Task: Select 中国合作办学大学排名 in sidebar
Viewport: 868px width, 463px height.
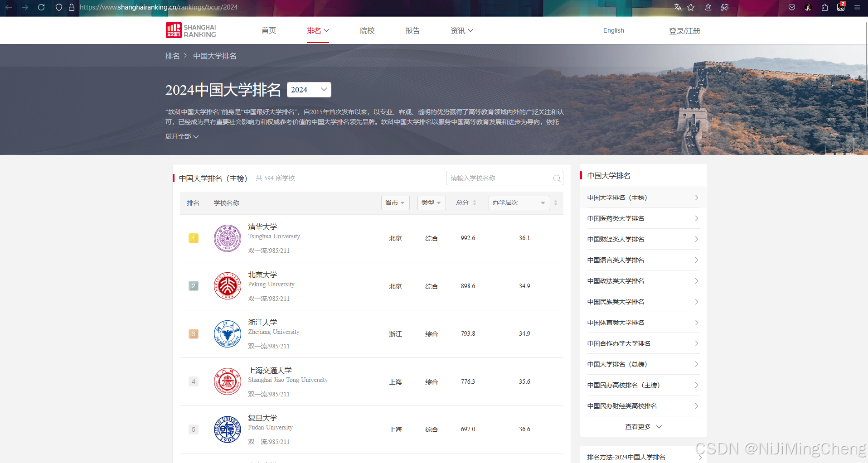Action: pos(643,343)
